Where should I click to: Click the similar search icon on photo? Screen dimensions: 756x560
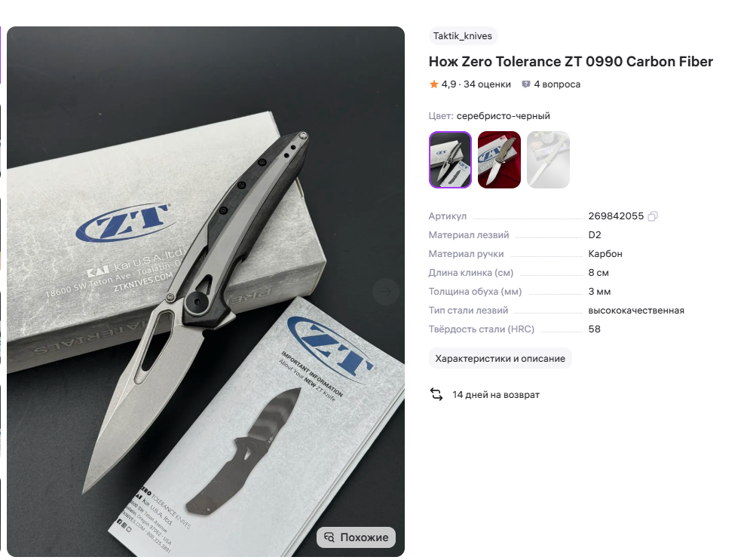click(329, 537)
